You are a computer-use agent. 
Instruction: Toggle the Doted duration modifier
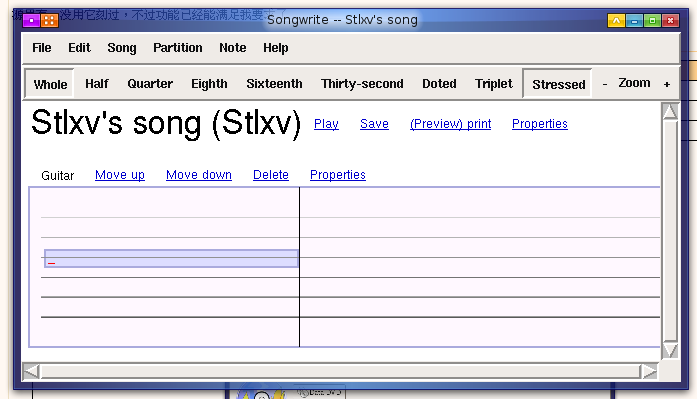(439, 84)
